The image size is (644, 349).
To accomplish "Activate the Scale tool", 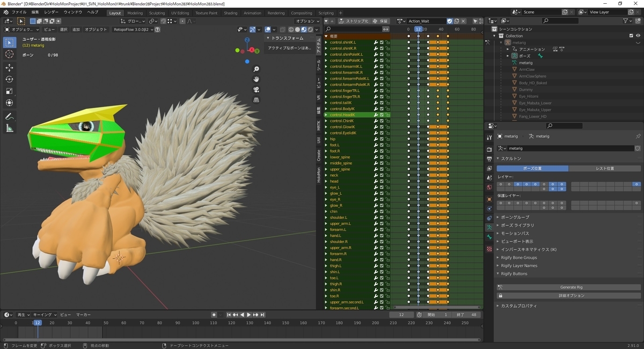I will click(x=10, y=91).
